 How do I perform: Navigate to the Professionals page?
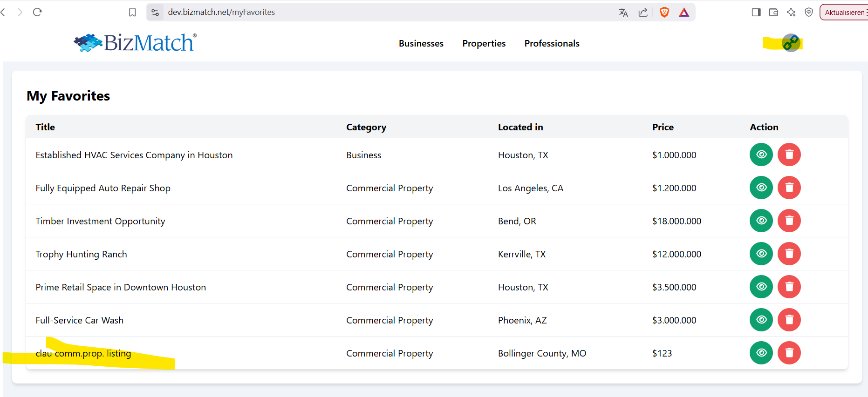pyautogui.click(x=552, y=43)
